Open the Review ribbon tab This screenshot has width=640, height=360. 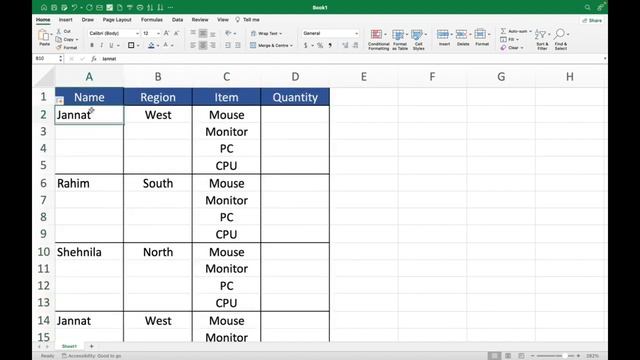tap(200, 20)
